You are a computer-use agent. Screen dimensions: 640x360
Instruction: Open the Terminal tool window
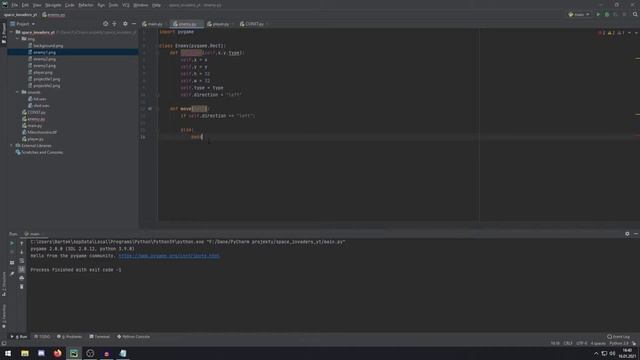pos(100,337)
